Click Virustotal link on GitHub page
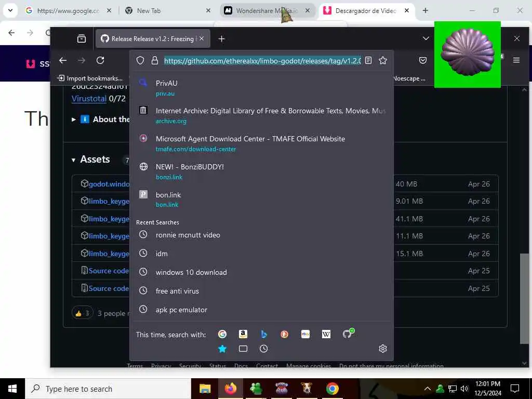Viewport: 532px width, 399px height. click(89, 98)
